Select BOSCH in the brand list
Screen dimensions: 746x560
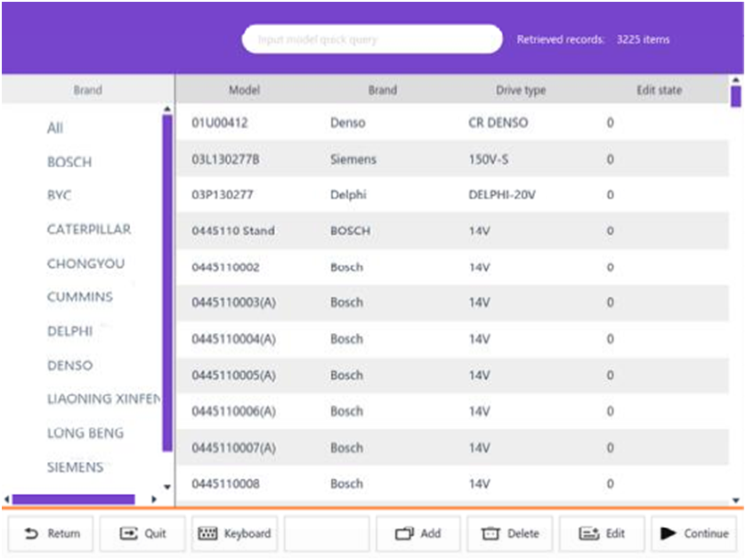(x=69, y=162)
